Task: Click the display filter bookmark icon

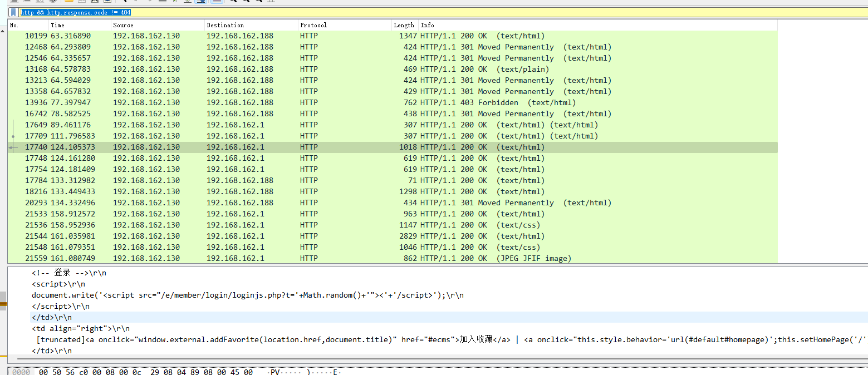Action: pos(12,12)
